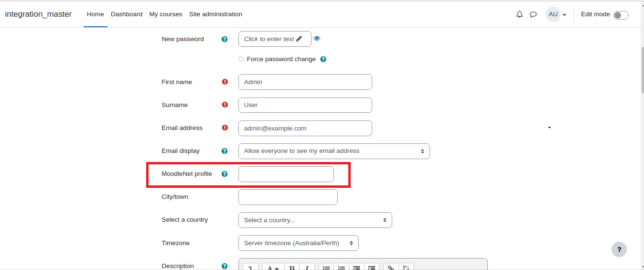Click the help icon next to Email display
Image resolution: width=644 pixels, height=270 pixels.
[x=225, y=151]
